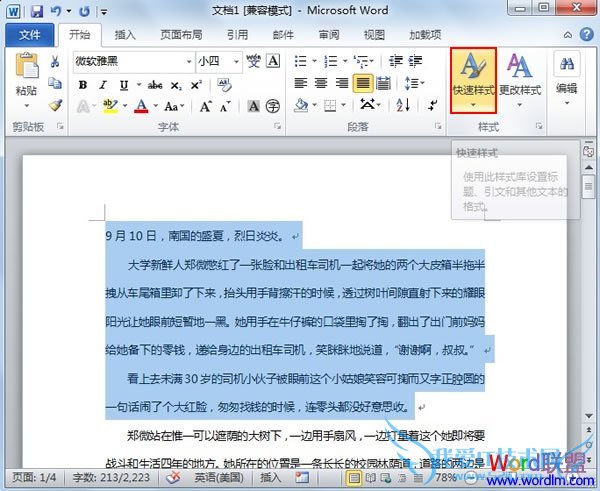This screenshot has width=600, height=491.
Task: Apply red font color button
Action: [142, 106]
